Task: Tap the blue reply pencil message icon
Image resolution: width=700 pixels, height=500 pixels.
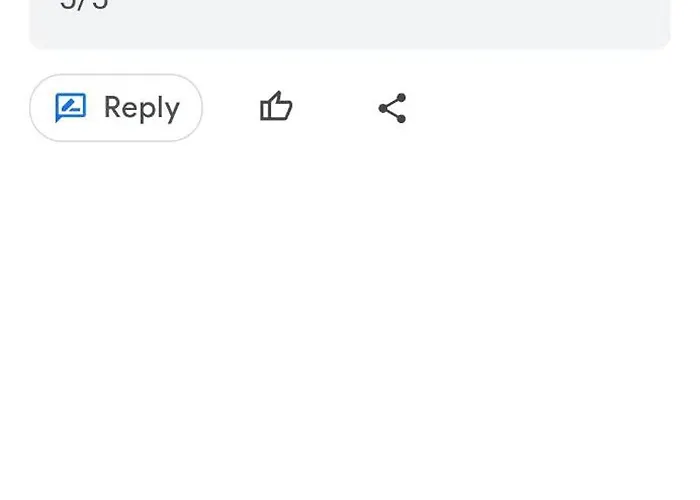Action: 71,107
